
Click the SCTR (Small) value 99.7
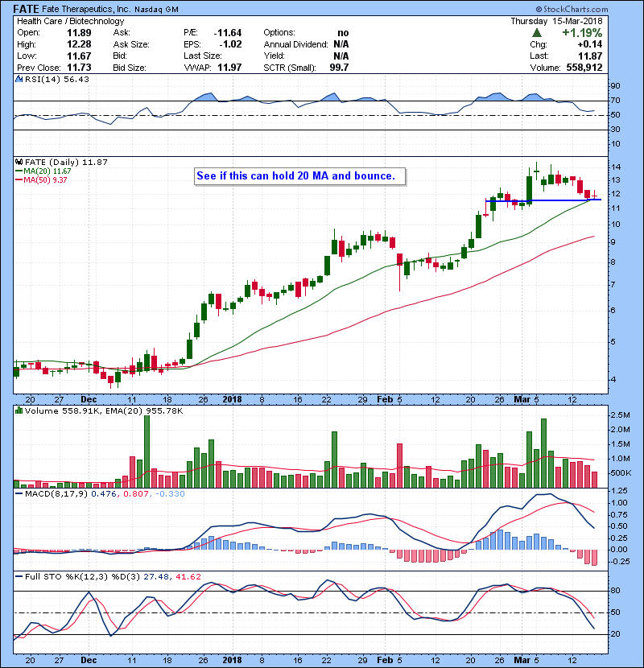[339, 68]
